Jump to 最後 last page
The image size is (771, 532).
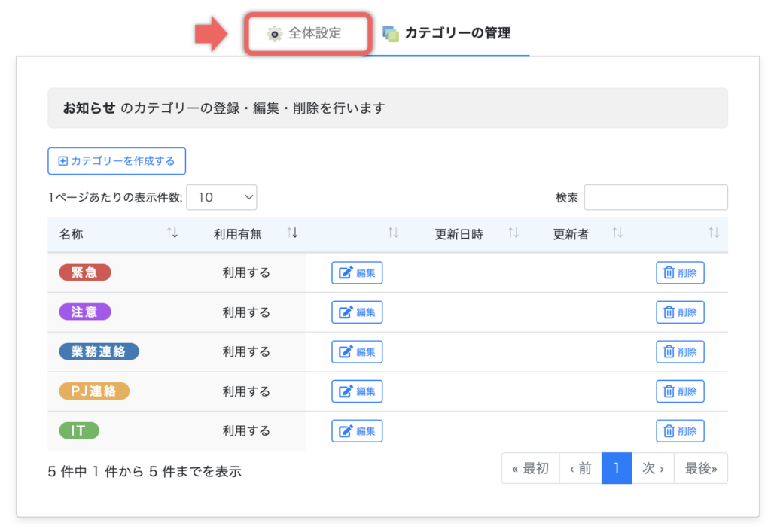[x=700, y=469]
